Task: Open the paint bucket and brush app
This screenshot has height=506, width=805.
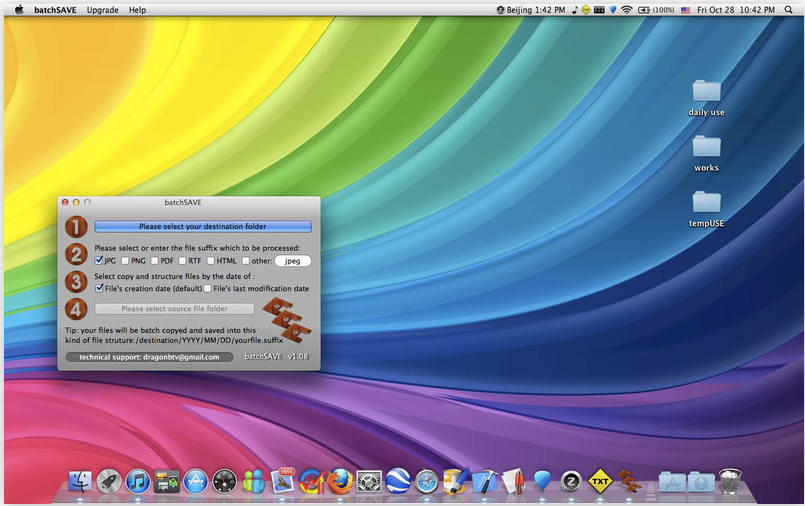Action: click(456, 482)
